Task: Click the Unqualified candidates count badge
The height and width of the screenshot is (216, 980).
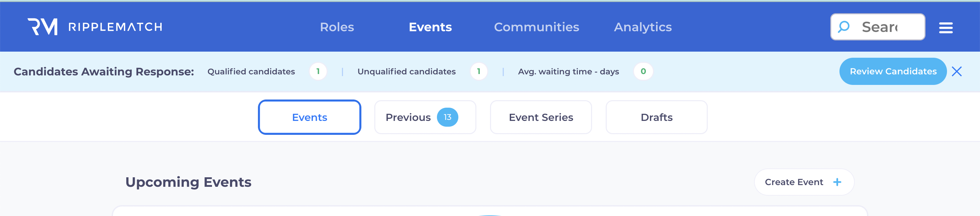Action: (x=478, y=71)
